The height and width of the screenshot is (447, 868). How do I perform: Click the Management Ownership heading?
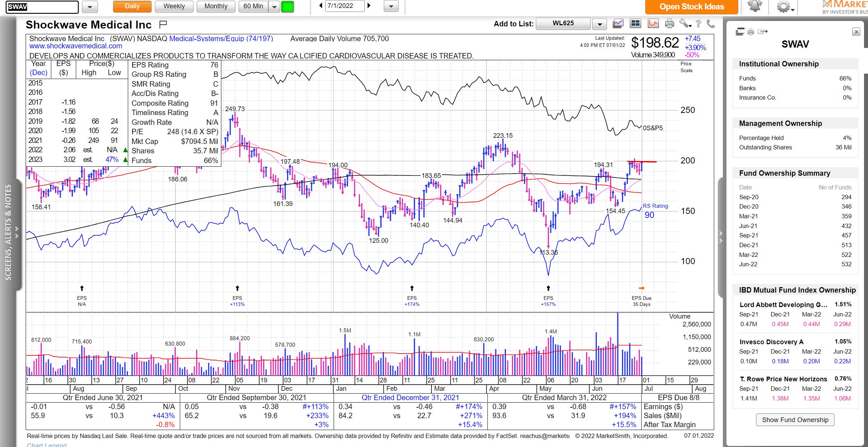pyautogui.click(x=780, y=123)
